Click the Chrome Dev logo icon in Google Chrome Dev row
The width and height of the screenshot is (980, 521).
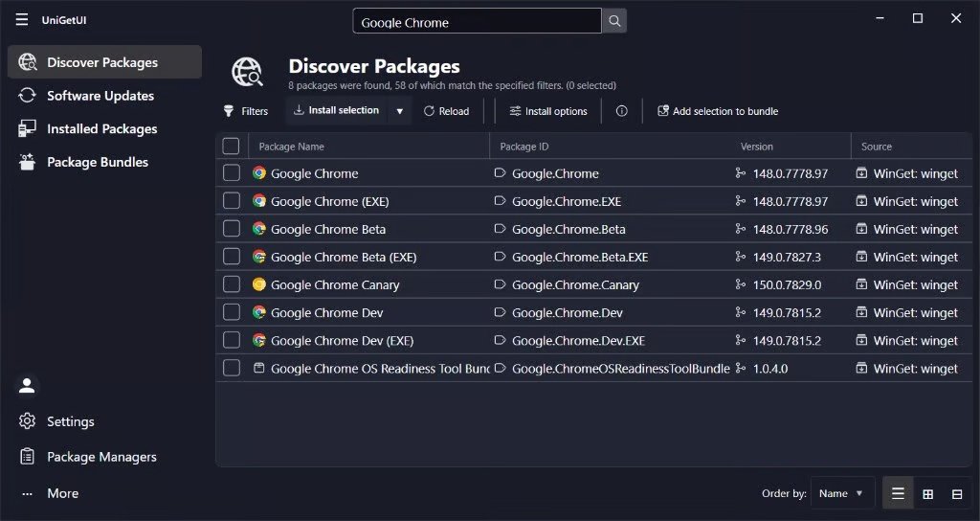[259, 312]
